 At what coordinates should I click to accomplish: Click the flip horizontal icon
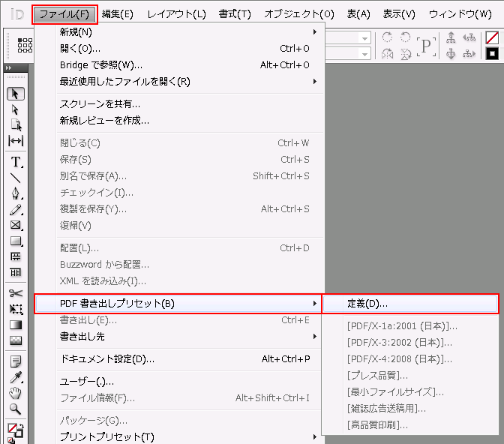pos(387,54)
